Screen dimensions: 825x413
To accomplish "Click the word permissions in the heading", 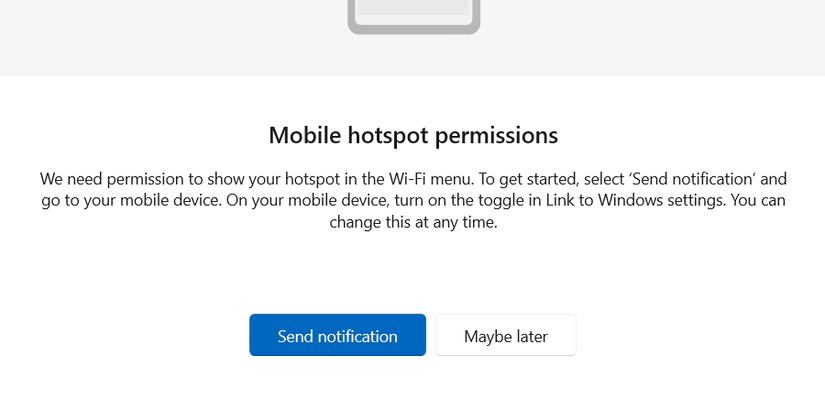I will click(x=496, y=135).
